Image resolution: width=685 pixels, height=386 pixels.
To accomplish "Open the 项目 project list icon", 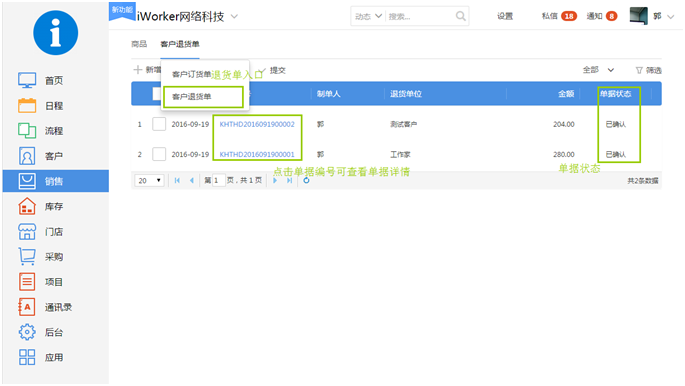I will pos(27,282).
